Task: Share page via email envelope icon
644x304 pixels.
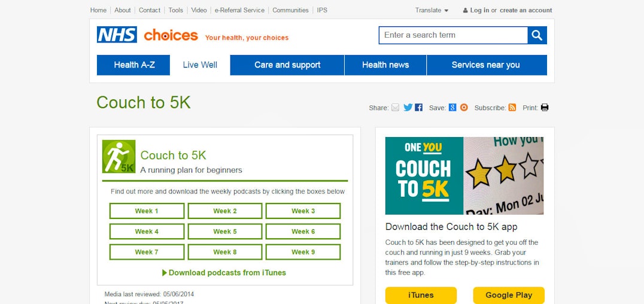Action: coord(395,108)
